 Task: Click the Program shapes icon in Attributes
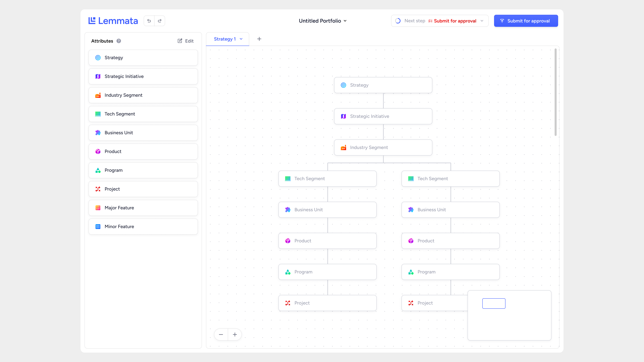pos(98,170)
